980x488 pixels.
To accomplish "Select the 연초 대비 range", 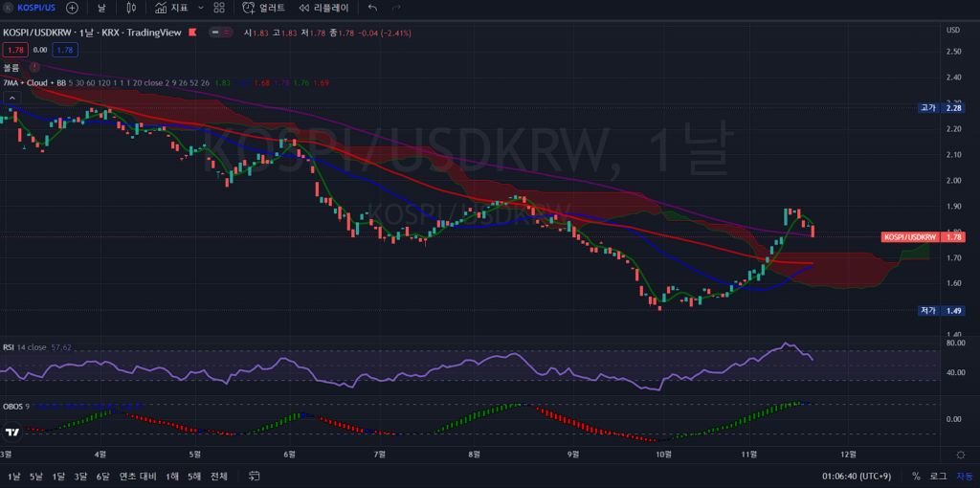I will 134,476.
